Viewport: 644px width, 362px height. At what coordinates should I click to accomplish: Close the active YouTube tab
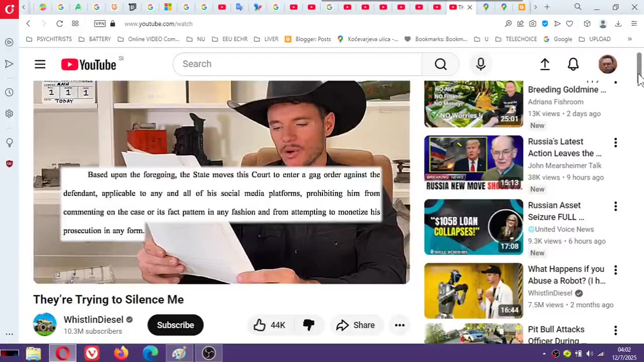[470, 7]
